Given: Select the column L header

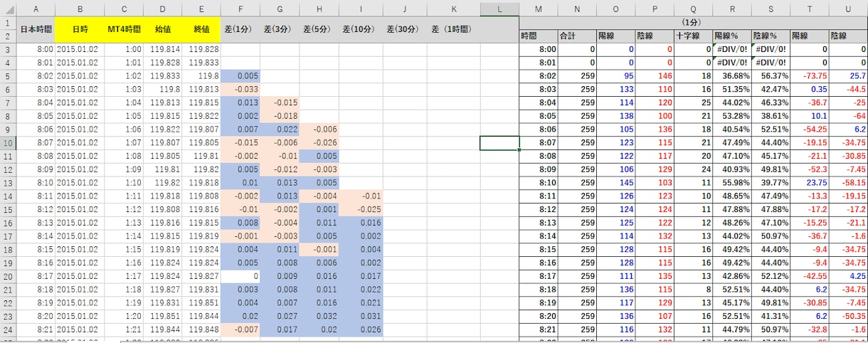Looking at the screenshot, I should click(499, 9).
